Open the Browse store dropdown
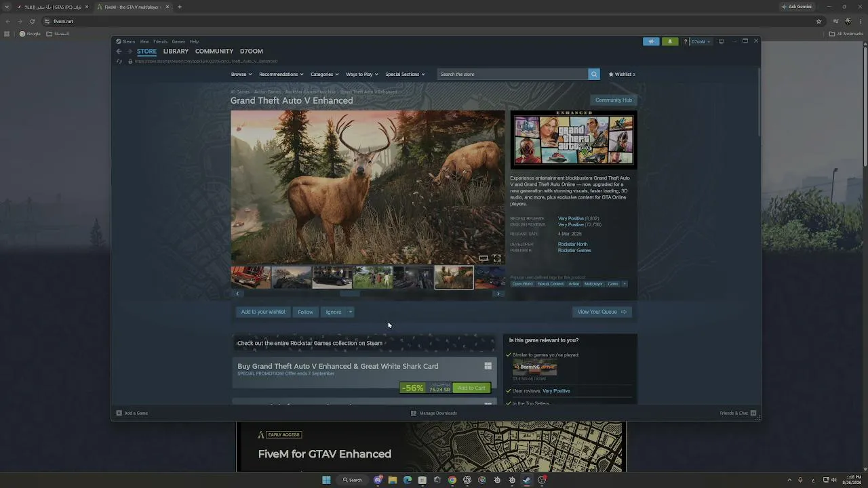Viewport: 868px width, 488px height. [x=241, y=74]
